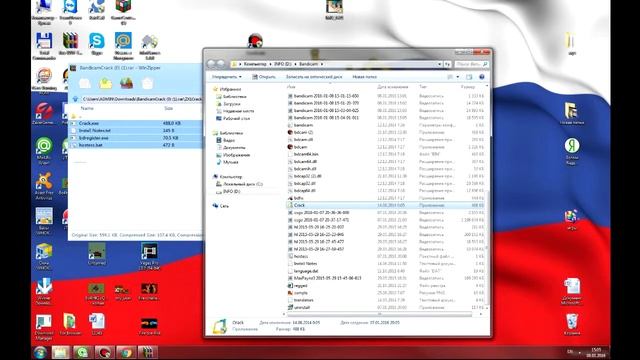The width and height of the screenshot is (640, 360).
Task: Click the Chrome icon in the taskbar
Action: 126,352
